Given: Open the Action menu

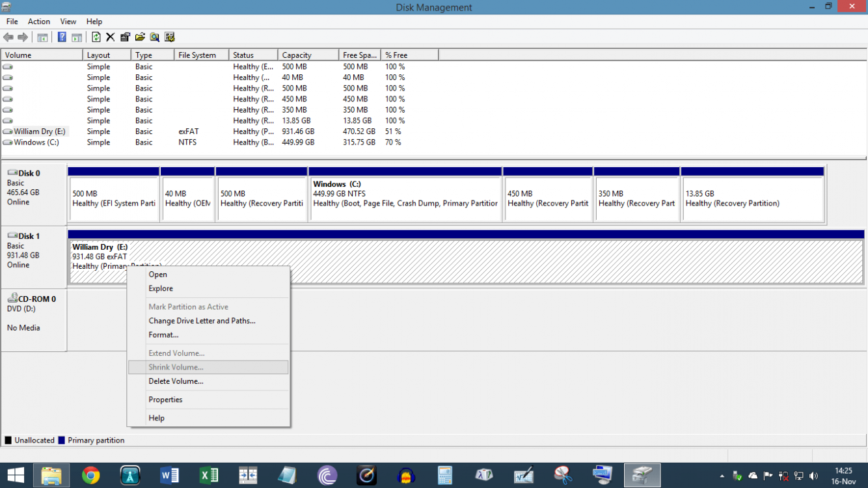Looking at the screenshot, I should click(x=39, y=21).
